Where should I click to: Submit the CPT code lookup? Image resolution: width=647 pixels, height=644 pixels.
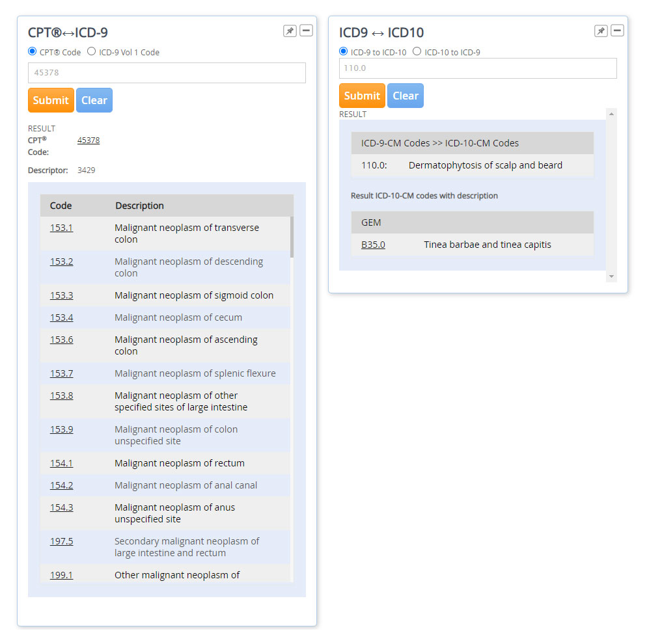50,100
